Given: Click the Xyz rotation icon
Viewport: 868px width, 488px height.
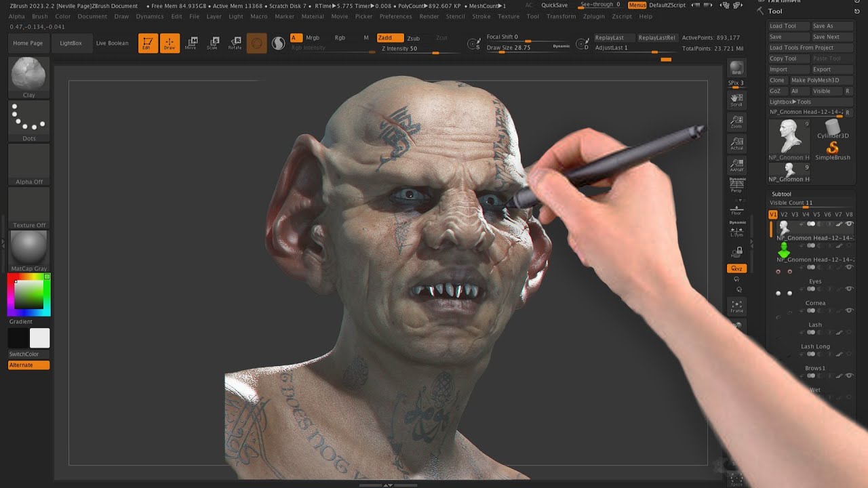Looking at the screenshot, I should [736, 268].
